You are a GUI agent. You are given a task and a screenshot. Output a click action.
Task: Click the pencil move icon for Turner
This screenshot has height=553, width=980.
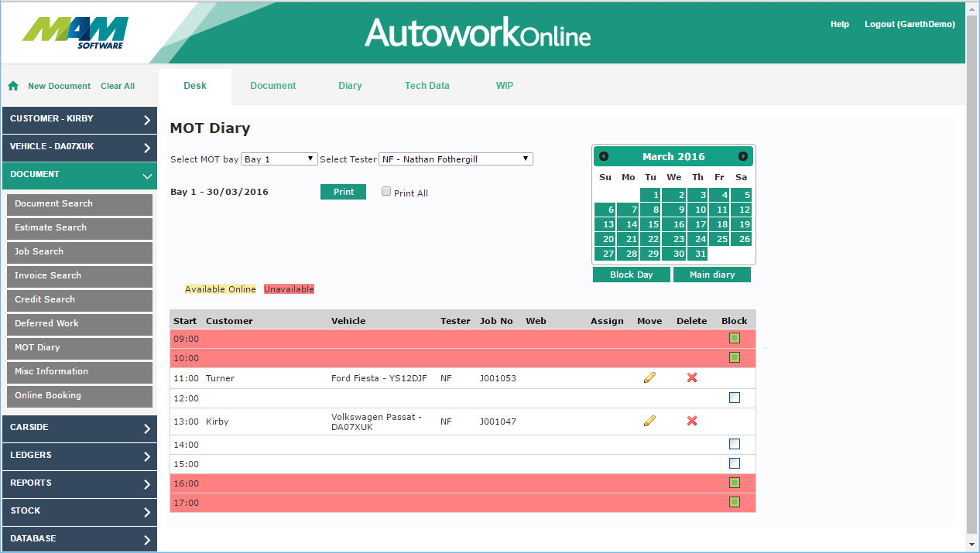click(649, 377)
